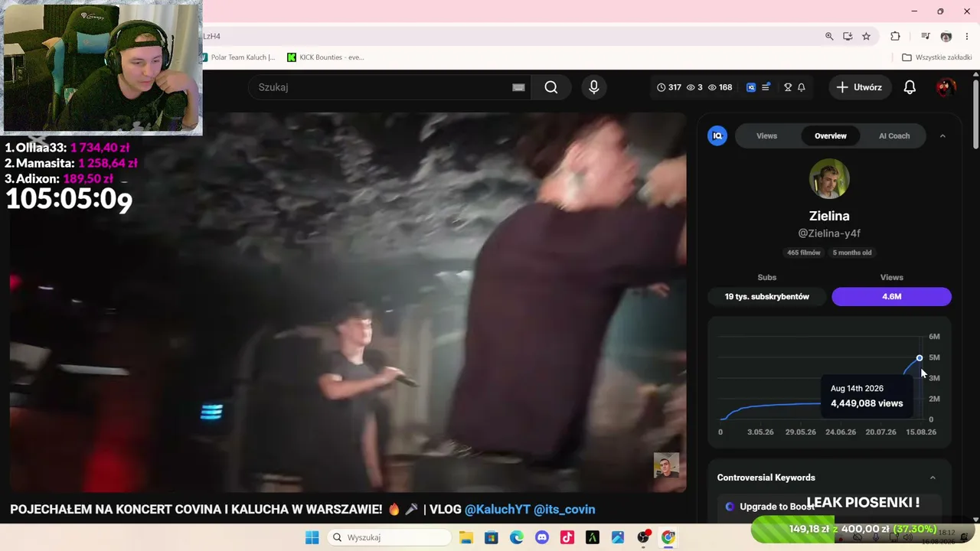The width and height of the screenshot is (980, 551).
Task: Open Microsoft Edge from the taskbar
Action: click(x=517, y=537)
